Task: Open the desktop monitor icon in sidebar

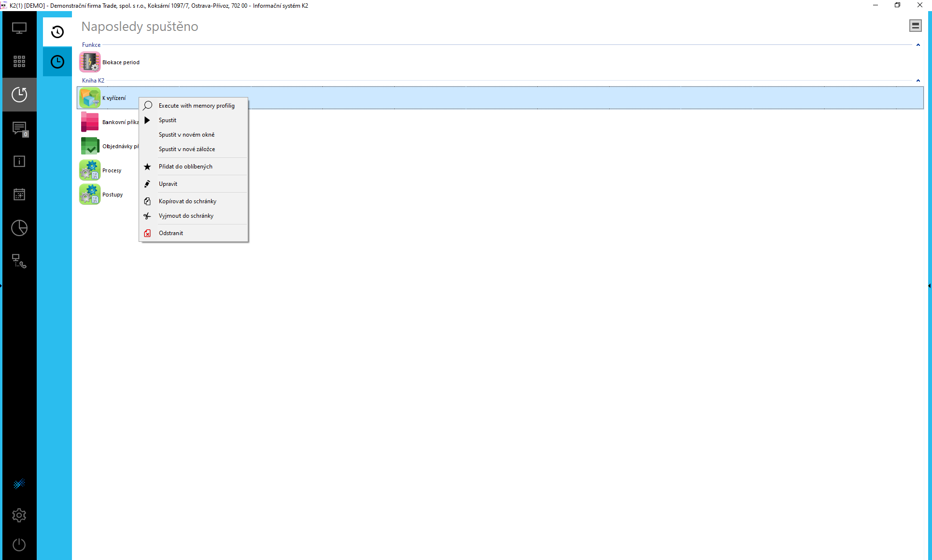Action: coord(19,28)
